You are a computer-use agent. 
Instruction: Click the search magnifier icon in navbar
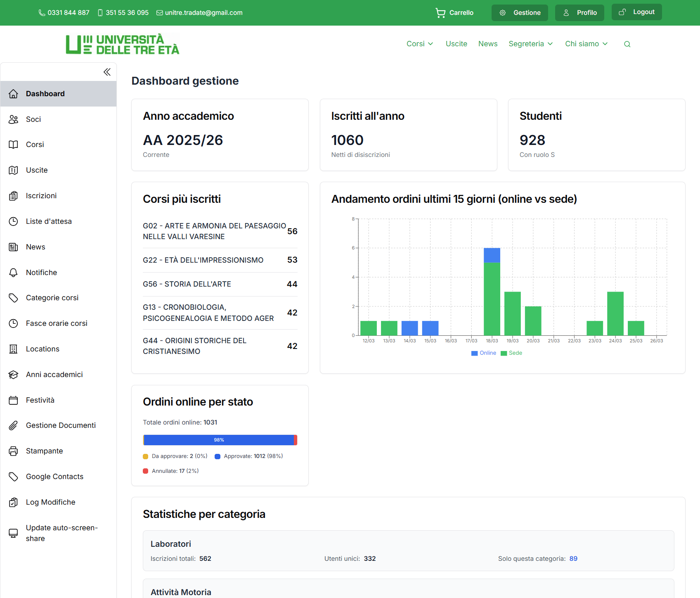coord(627,44)
